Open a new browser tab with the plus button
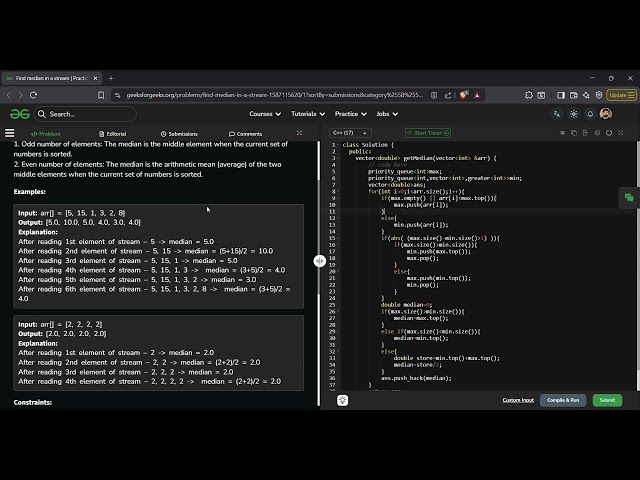 point(111,78)
